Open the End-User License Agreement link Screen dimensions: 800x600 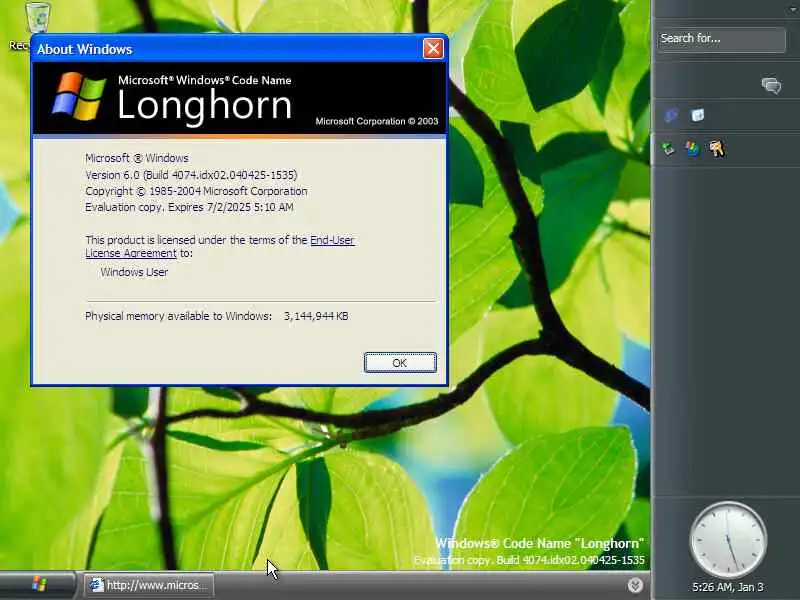pos(219,246)
